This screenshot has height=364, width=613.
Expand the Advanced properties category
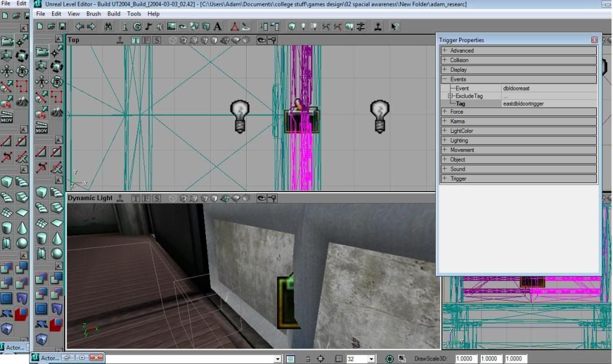pos(444,51)
